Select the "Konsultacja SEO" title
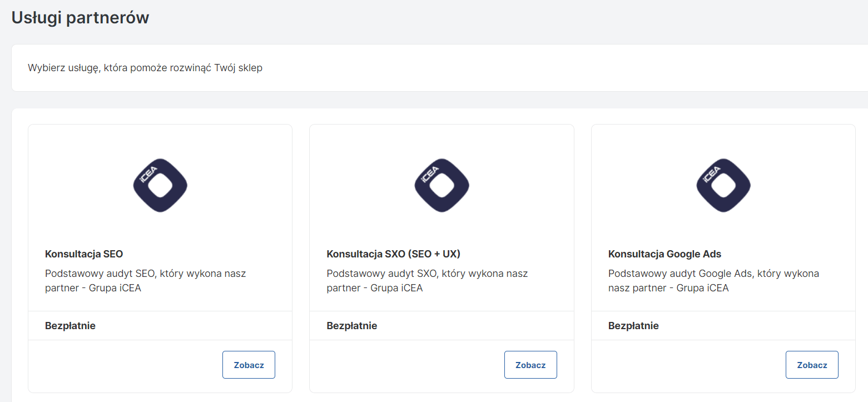Screen dimensions: 868x402 pos(84,254)
